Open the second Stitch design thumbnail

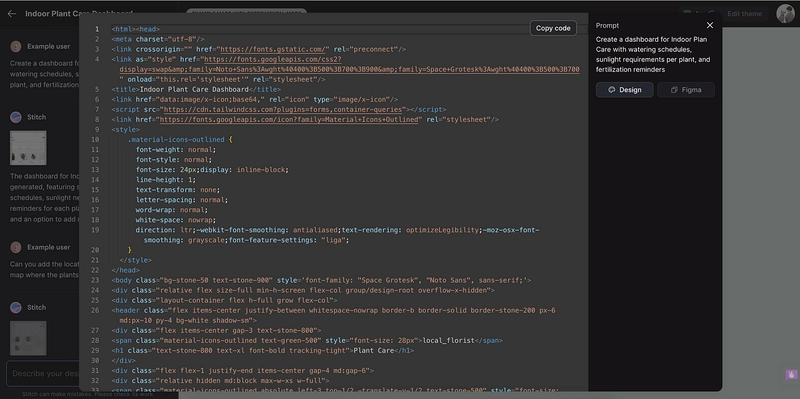coord(28,338)
